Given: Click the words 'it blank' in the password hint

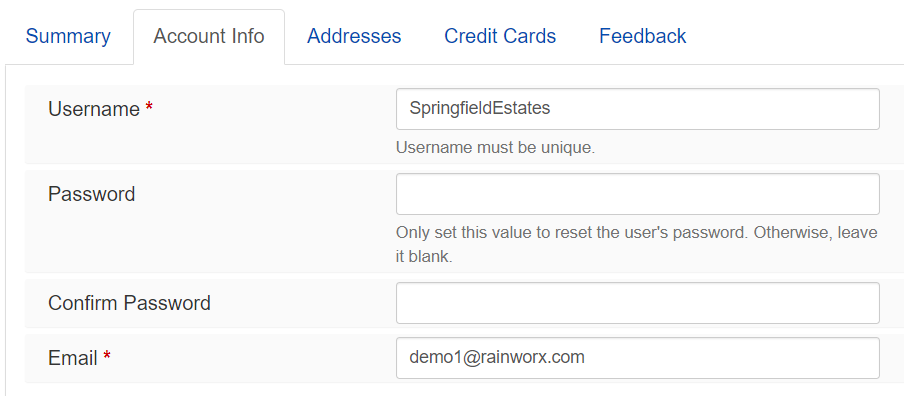Looking at the screenshot, I should point(424,257).
